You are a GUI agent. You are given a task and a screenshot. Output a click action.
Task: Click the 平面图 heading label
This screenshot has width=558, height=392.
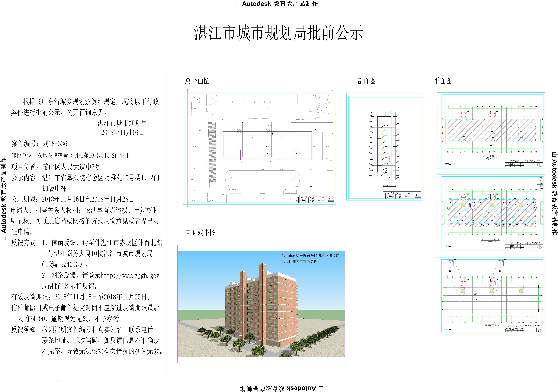443,81
